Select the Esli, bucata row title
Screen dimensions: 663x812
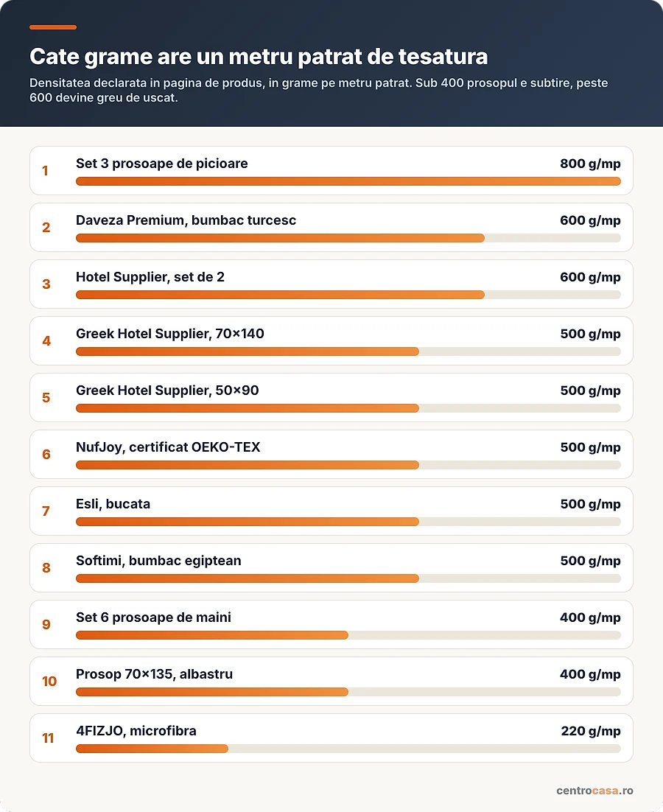(113, 504)
